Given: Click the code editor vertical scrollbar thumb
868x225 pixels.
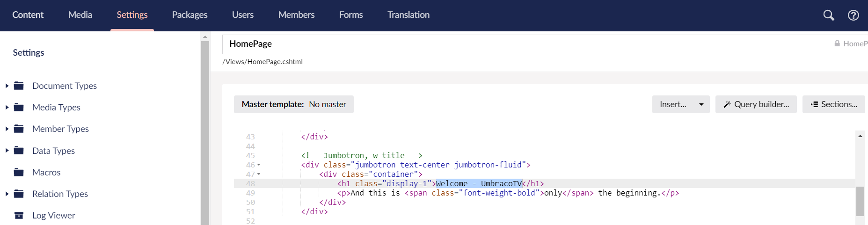Looking at the screenshot, I should [860, 201].
